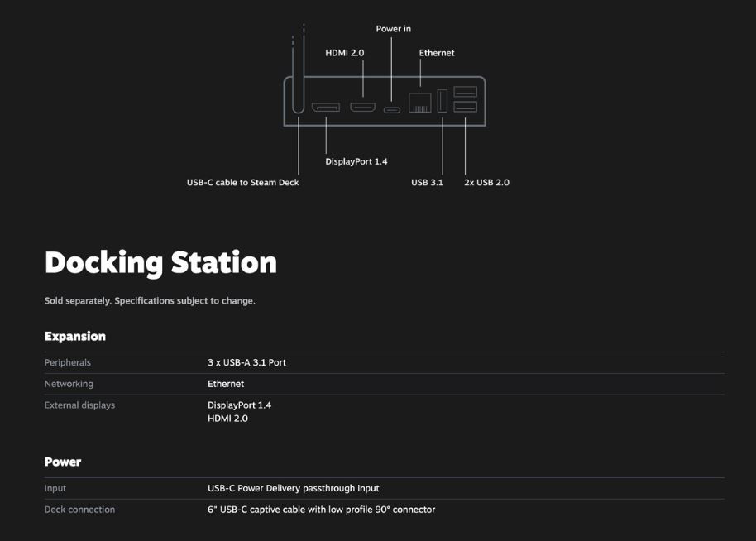Click the Ethernet jack on the dock illustration
The width and height of the screenshot is (756, 541).
coord(420,103)
